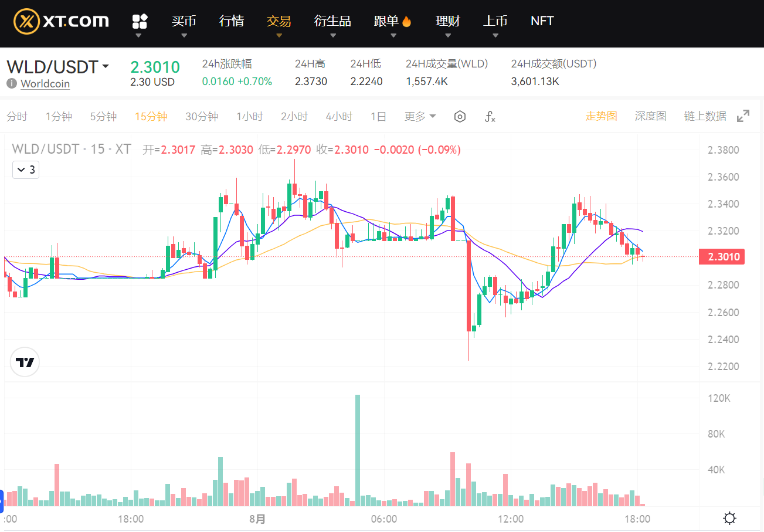Open the 买币 menu

184,22
